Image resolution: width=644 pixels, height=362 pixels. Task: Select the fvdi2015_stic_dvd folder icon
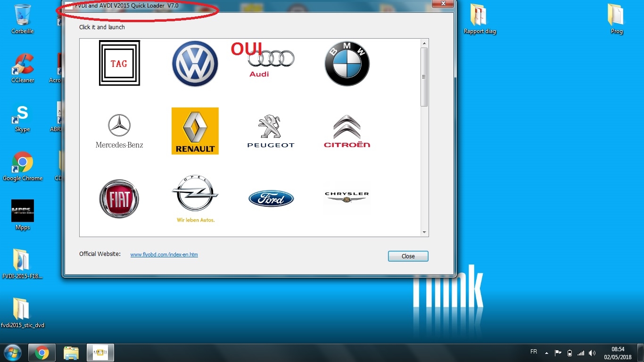pos(23,313)
